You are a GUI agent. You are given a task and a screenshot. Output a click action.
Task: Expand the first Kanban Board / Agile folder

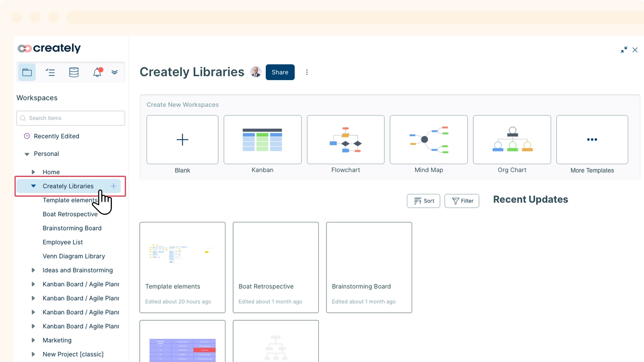coord(33,284)
